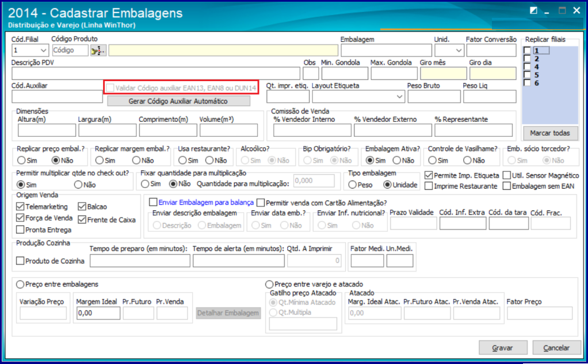Select Sim for Replicar preço embal.
Viewport: 588px width, 364px height.
[x=21, y=160]
